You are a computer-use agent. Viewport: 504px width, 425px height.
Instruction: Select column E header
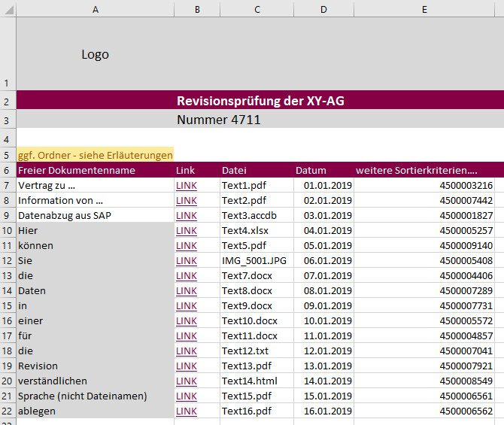pyautogui.click(x=425, y=8)
